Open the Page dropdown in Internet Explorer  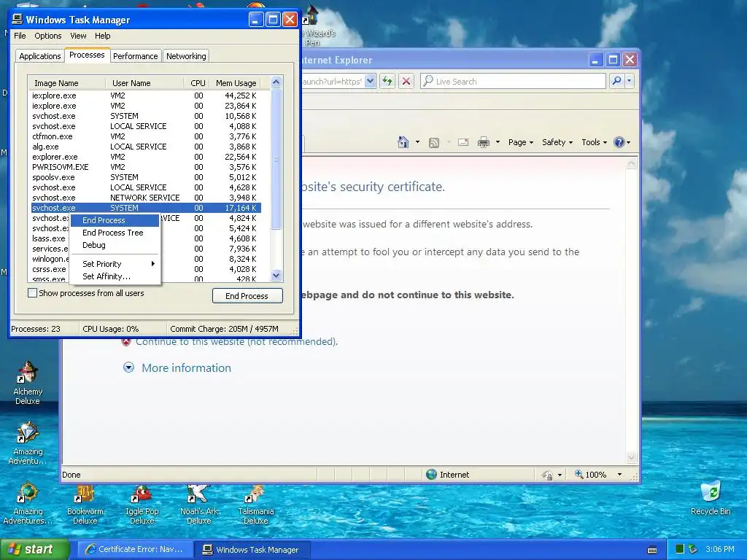[520, 142]
